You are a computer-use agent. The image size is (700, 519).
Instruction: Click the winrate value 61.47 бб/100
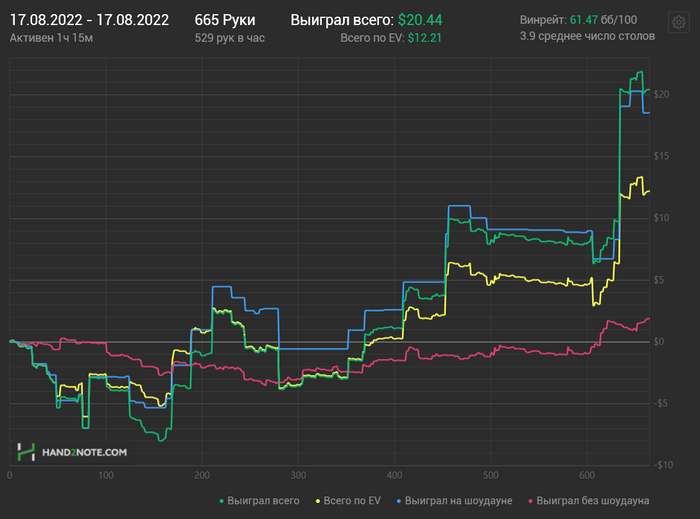[x=604, y=20]
